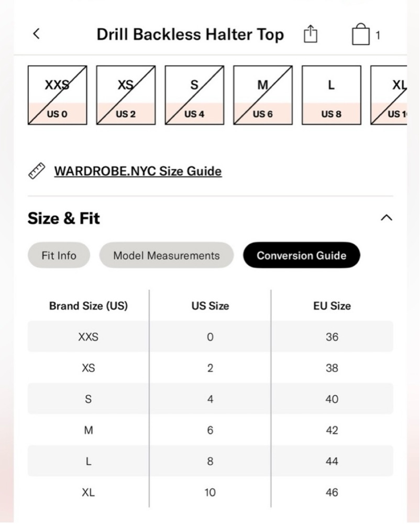Pick the XS US 2 size box

tap(126, 95)
